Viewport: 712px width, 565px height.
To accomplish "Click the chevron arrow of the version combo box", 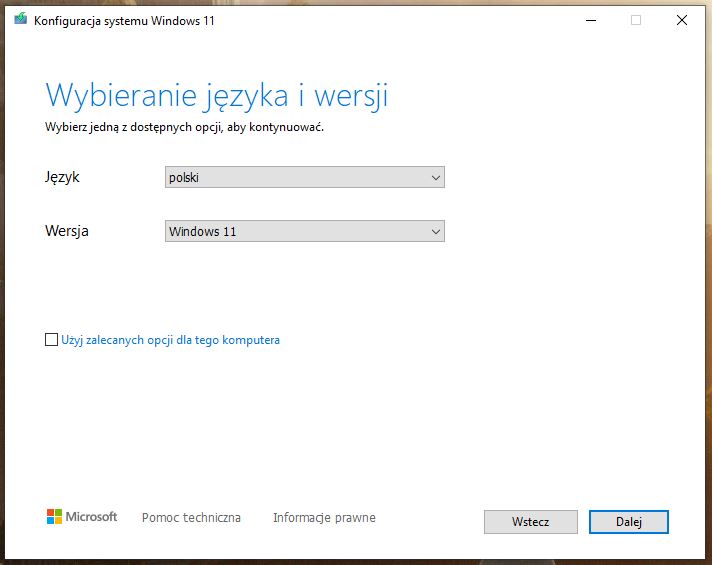I will [x=435, y=231].
